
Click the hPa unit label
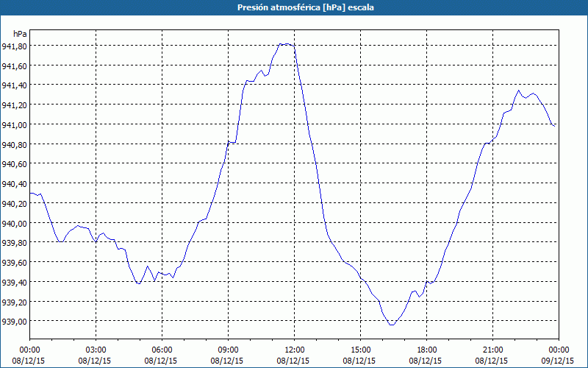click(x=20, y=34)
